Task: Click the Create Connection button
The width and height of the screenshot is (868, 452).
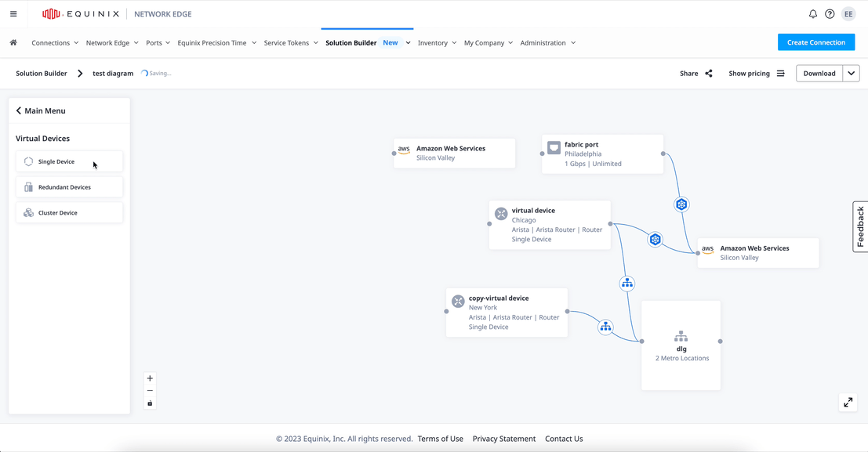Action: click(x=815, y=42)
